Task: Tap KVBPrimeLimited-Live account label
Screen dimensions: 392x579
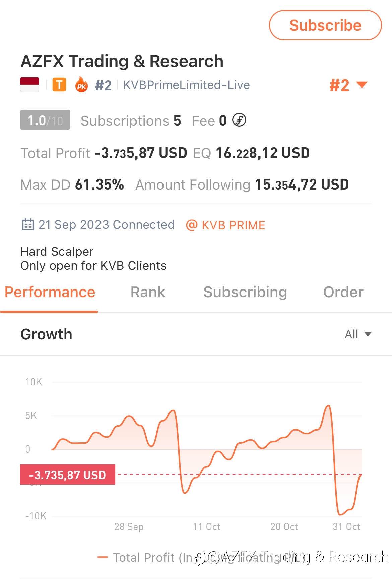Action: click(186, 85)
